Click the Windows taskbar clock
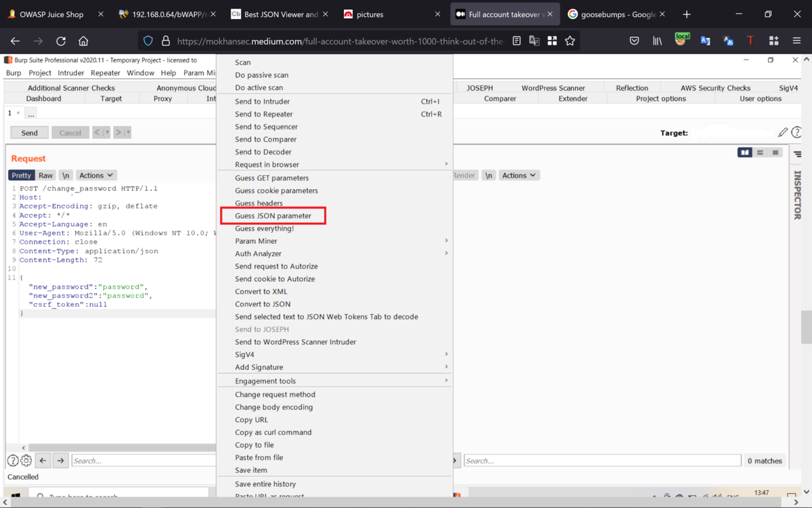This screenshot has width=812, height=508. point(761,493)
